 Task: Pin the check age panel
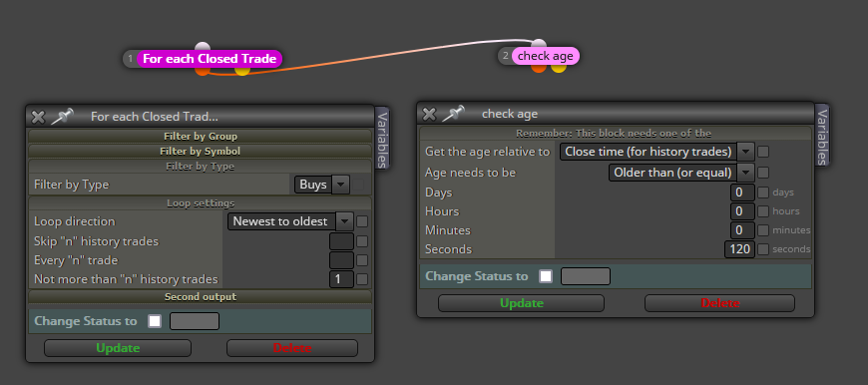[453, 114]
